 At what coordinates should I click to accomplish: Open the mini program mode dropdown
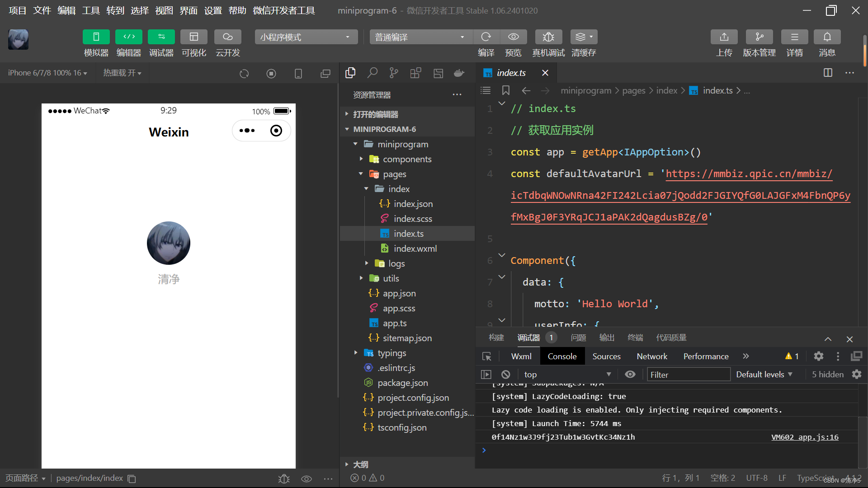[x=306, y=37]
